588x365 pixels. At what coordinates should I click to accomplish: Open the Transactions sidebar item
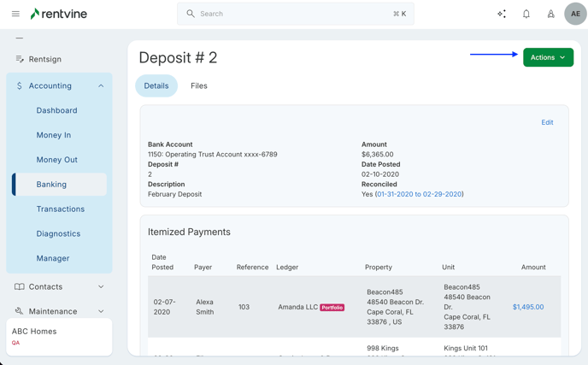(x=61, y=209)
